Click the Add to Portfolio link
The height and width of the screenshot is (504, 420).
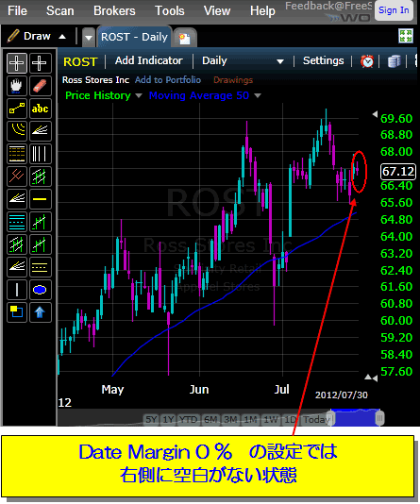point(168,79)
